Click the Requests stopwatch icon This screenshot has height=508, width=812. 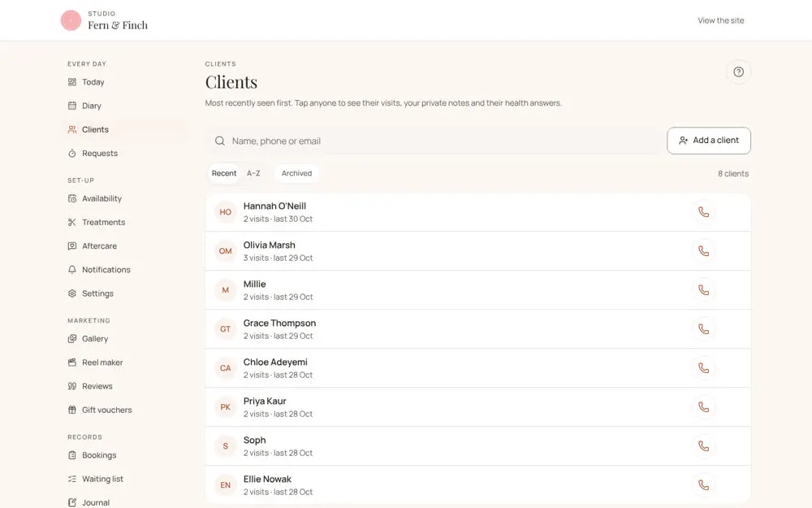[x=72, y=154]
